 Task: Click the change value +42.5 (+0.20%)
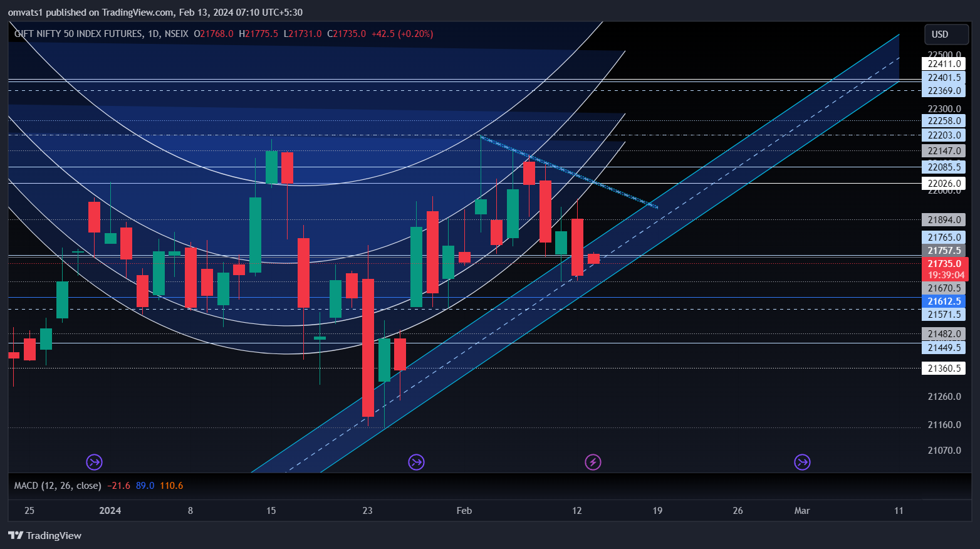click(402, 34)
